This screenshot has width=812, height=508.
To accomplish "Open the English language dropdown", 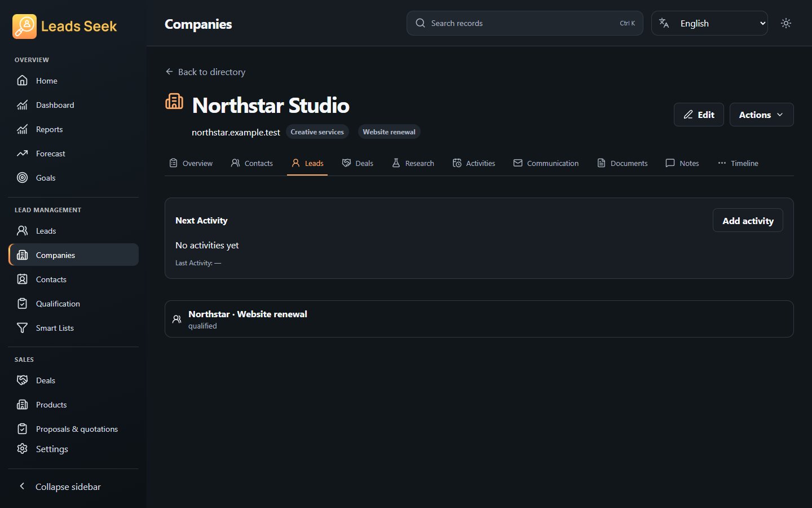I will pyautogui.click(x=709, y=23).
